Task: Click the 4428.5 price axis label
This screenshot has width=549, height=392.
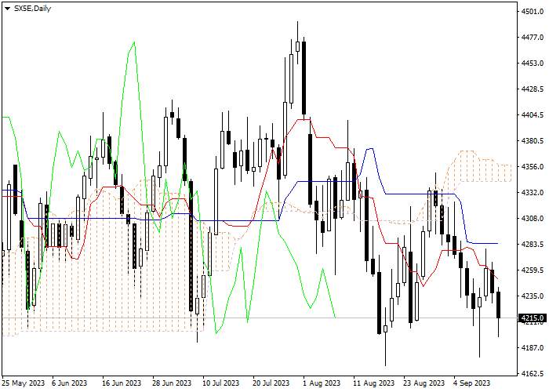Action: [x=533, y=89]
